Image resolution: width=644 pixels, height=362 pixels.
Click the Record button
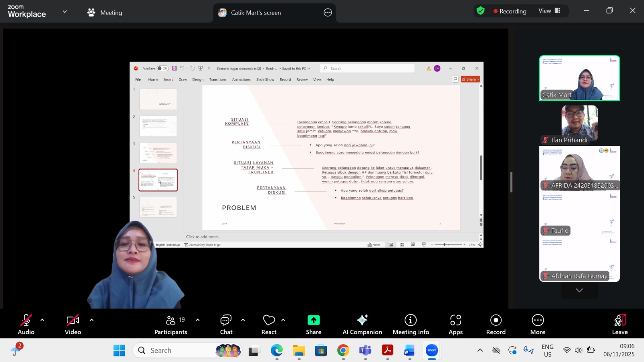[495, 325]
